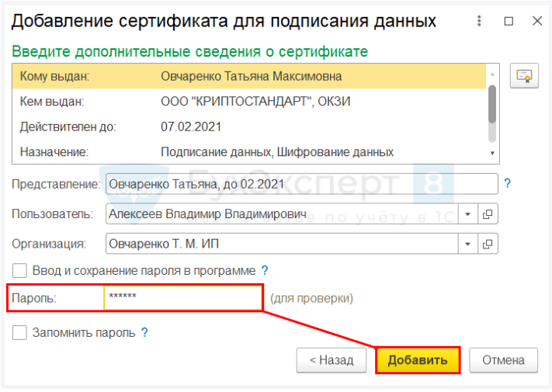The image size is (552, 392).
Task: Go back with the Назад button
Action: coord(332,360)
